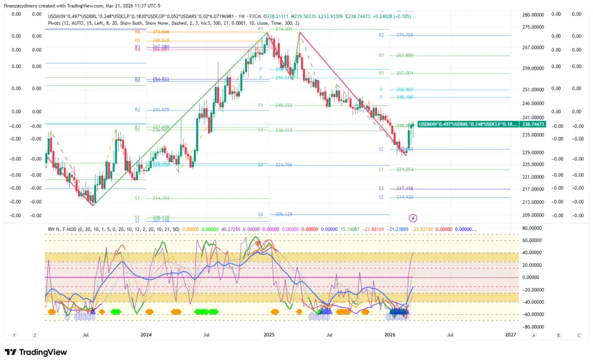Click the Y scale circle button
This screenshot has height=364, width=593.
[13, 335]
